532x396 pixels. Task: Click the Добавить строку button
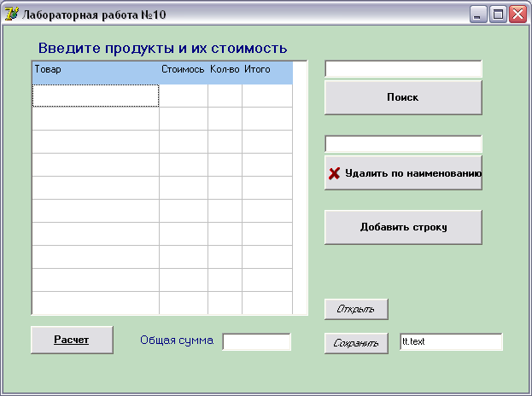pos(403,227)
